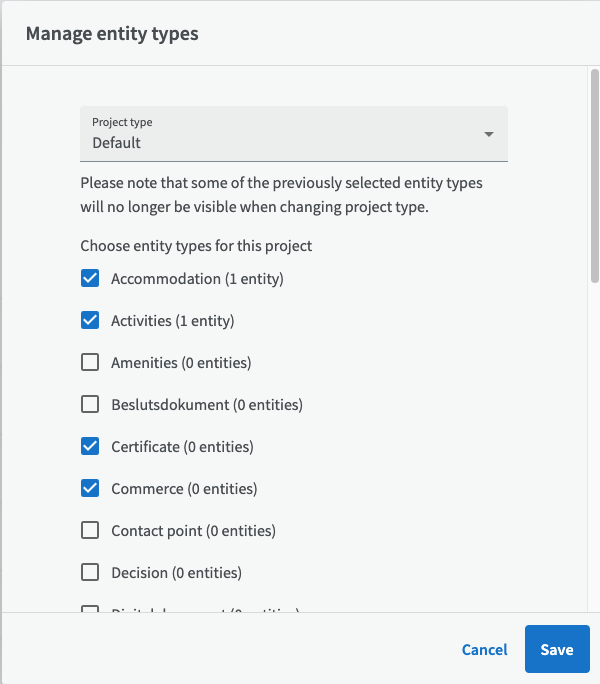Image resolution: width=600 pixels, height=684 pixels.
Task: Click the 'Commerce (0 entities)' label
Action: (184, 489)
